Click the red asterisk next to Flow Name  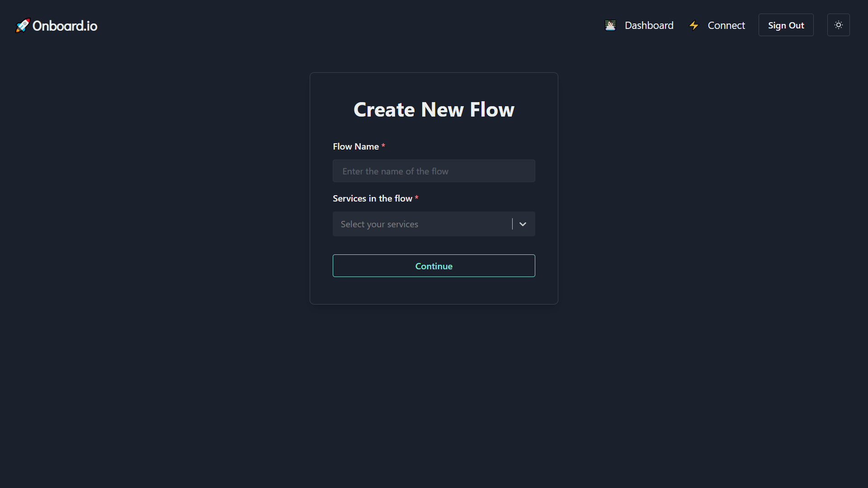[383, 146]
